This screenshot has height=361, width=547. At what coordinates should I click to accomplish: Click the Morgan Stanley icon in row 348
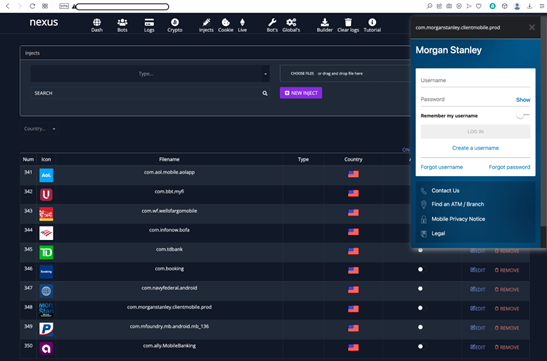coord(46,310)
